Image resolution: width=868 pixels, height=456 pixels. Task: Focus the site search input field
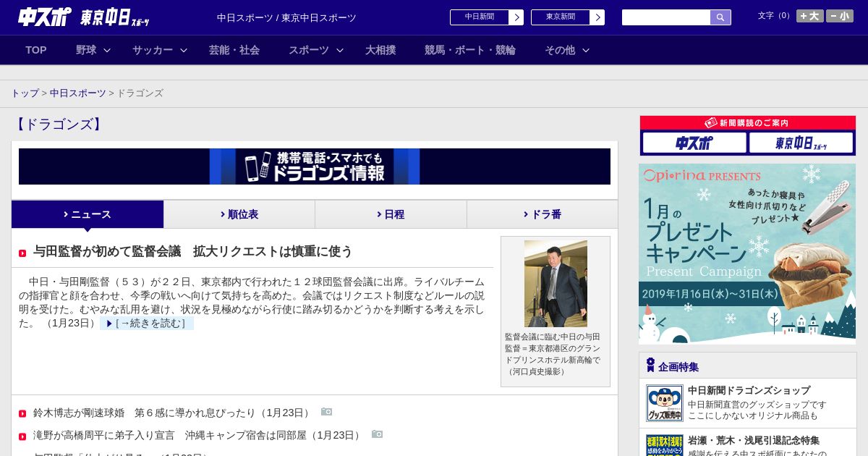[666, 17]
